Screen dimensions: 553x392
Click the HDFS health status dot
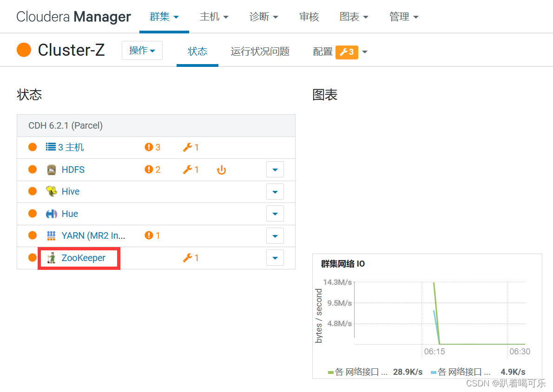click(33, 169)
